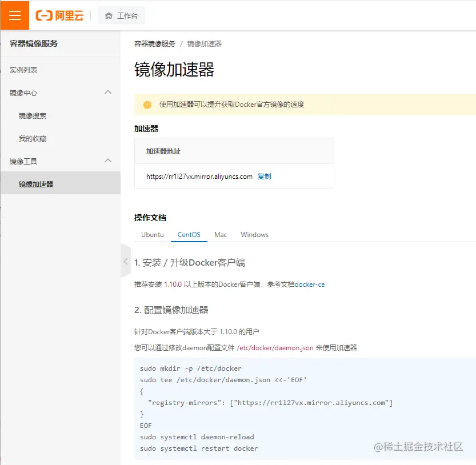476x465 pixels.
Task: Click the sudo mkdir code line
Action: [191, 368]
